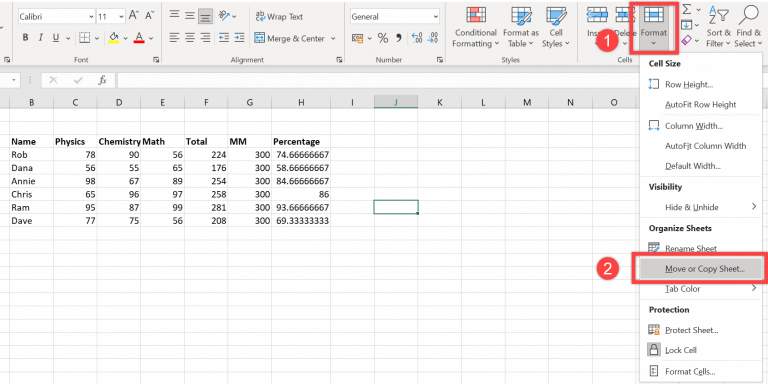
Task: Decrease font size with smaller A
Action: tap(149, 16)
